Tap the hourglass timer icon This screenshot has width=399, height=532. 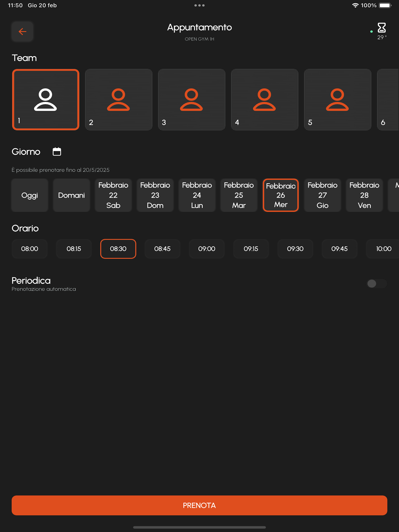point(381,28)
